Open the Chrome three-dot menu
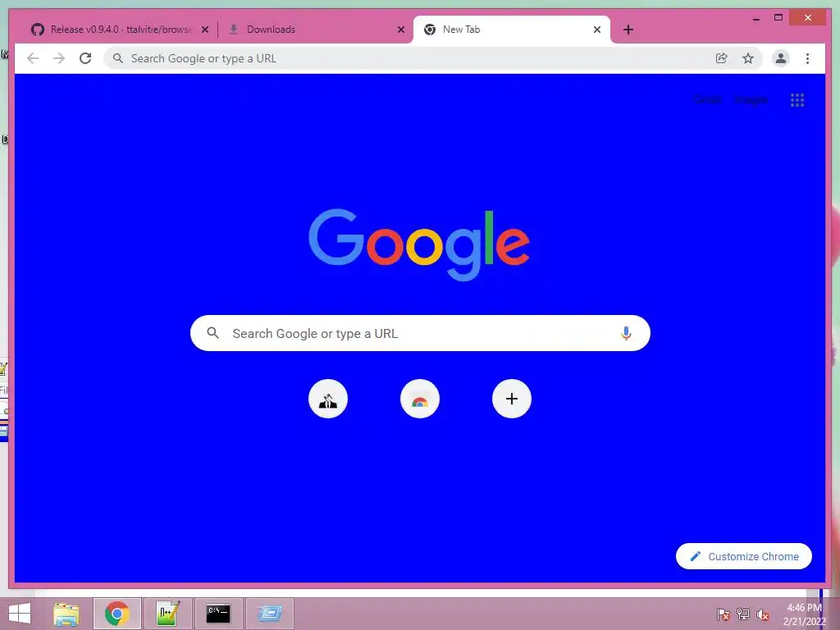Viewport: 840px width, 630px height. point(807,58)
